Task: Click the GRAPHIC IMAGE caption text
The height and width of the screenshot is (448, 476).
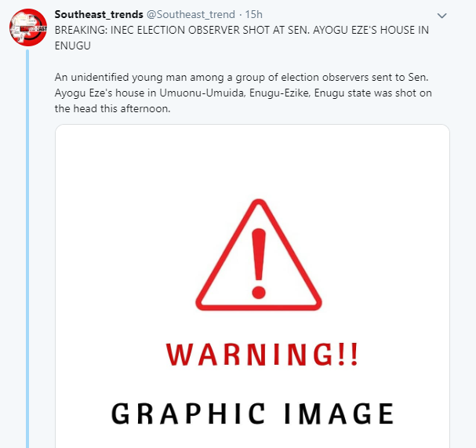Action: tap(253, 413)
